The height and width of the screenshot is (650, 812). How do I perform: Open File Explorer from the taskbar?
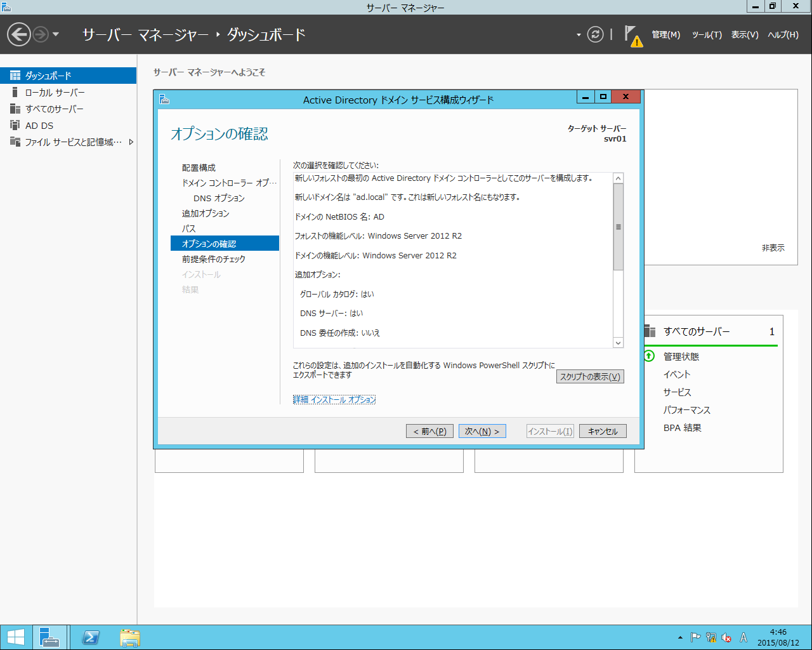pyautogui.click(x=130, y=637)
